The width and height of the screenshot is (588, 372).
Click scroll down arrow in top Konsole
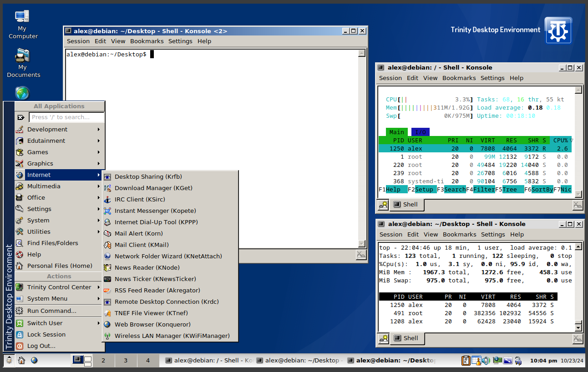[578, 327]
